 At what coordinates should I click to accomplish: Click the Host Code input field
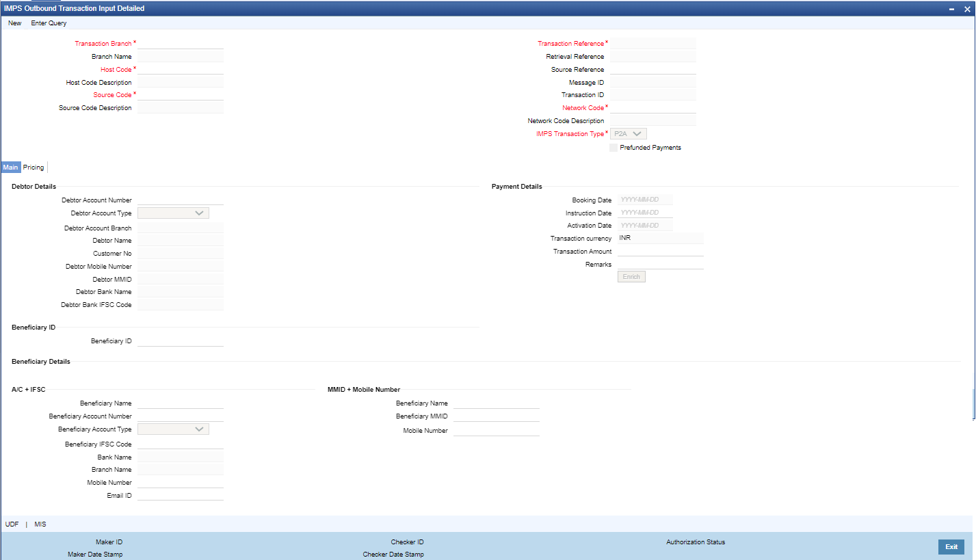(181, 69)
